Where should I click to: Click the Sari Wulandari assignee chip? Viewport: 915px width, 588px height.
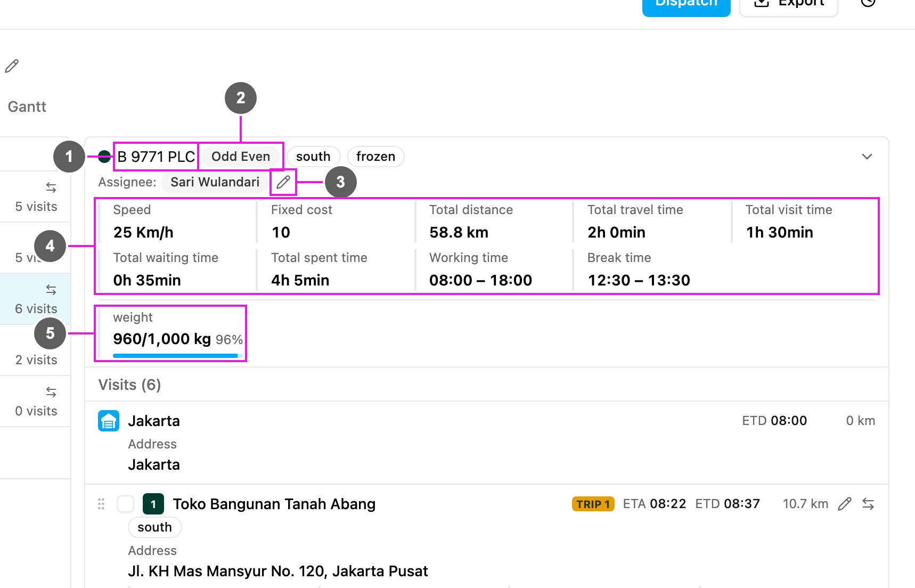pos(215,182)
